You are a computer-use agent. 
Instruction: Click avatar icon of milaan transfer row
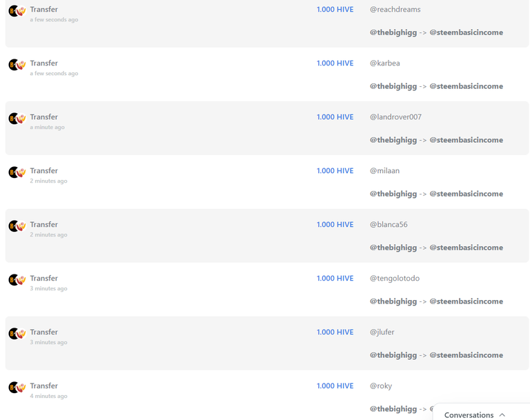[17, 172]
